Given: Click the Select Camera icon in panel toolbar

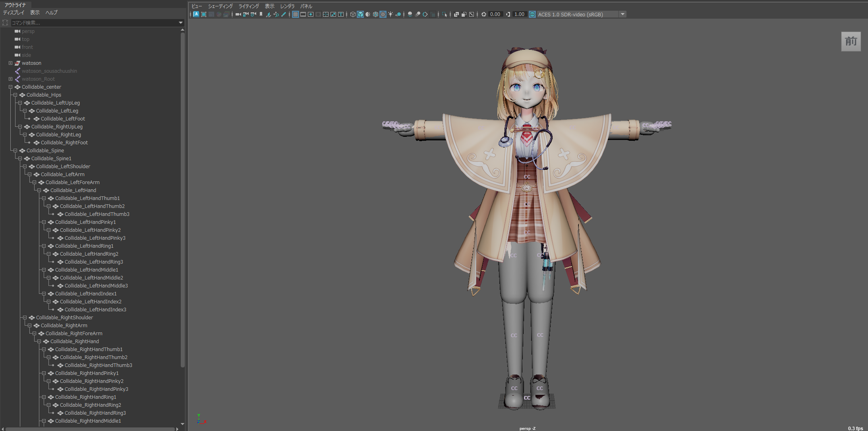Looking at the screenshot, I should (238, 14).
